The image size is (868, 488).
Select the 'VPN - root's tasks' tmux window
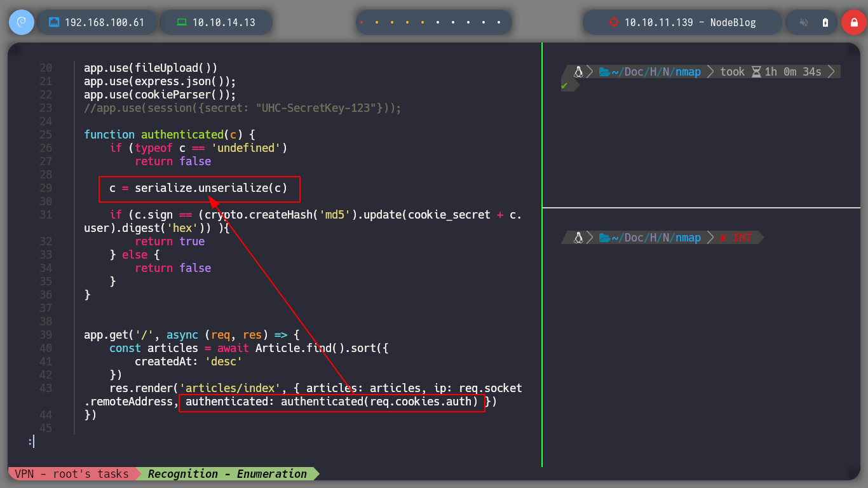point(72,474)
